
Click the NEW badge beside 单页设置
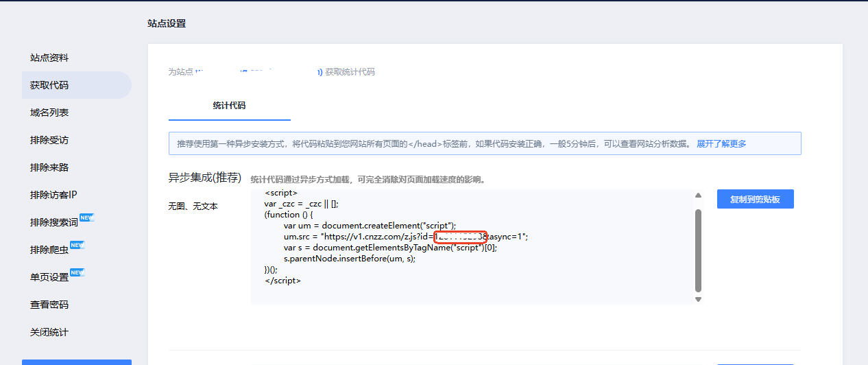(77, 272)
